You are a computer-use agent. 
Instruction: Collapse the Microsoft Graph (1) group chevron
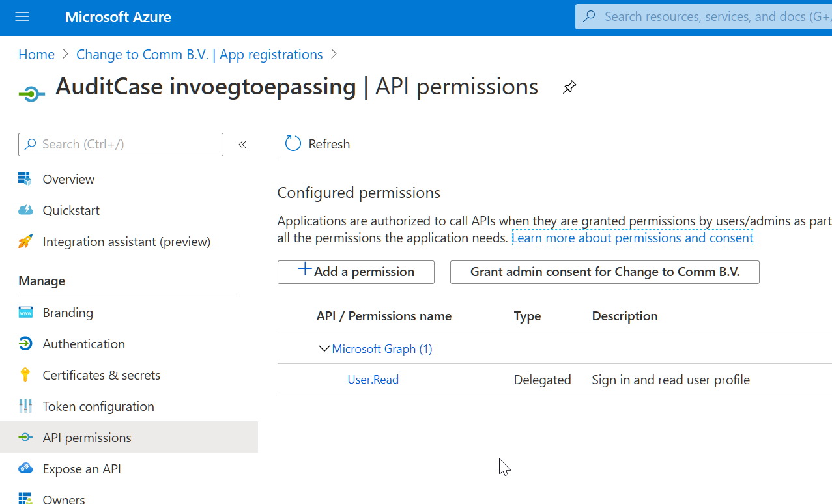pos(324,348)
